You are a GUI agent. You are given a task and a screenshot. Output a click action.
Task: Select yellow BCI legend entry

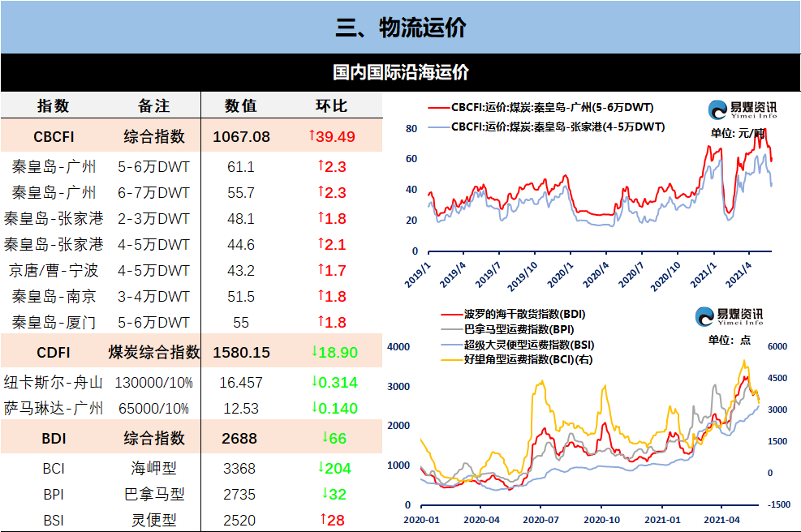point(516,359)
